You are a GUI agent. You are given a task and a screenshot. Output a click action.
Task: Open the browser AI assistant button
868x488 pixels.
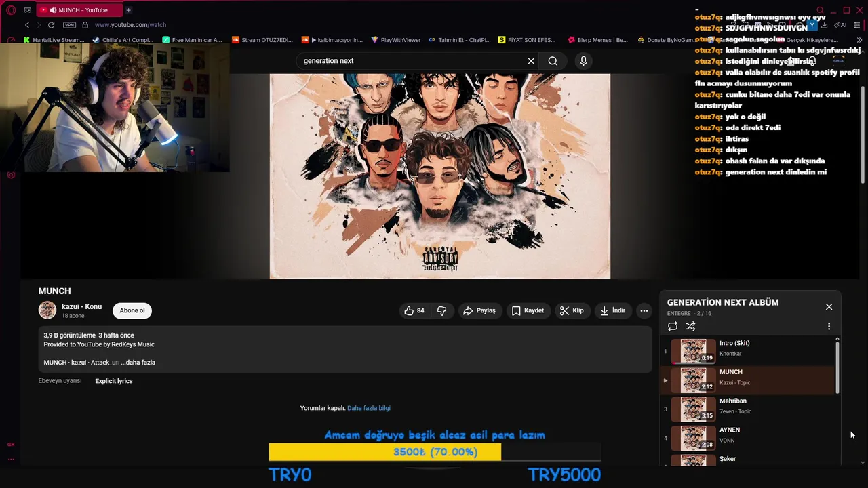click(841, 25)
